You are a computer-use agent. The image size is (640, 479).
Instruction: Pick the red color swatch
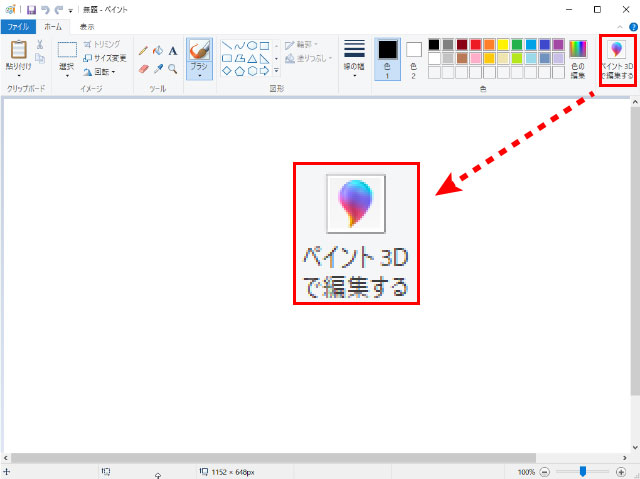point(476,44)
